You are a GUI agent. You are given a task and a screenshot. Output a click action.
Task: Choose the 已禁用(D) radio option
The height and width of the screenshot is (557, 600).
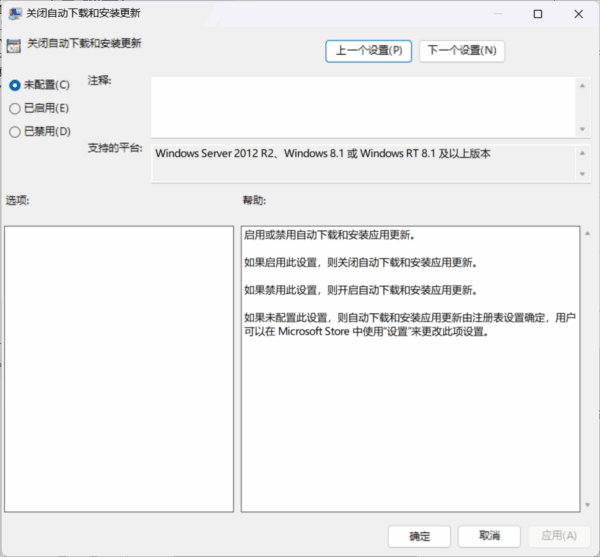click(15, 131)
